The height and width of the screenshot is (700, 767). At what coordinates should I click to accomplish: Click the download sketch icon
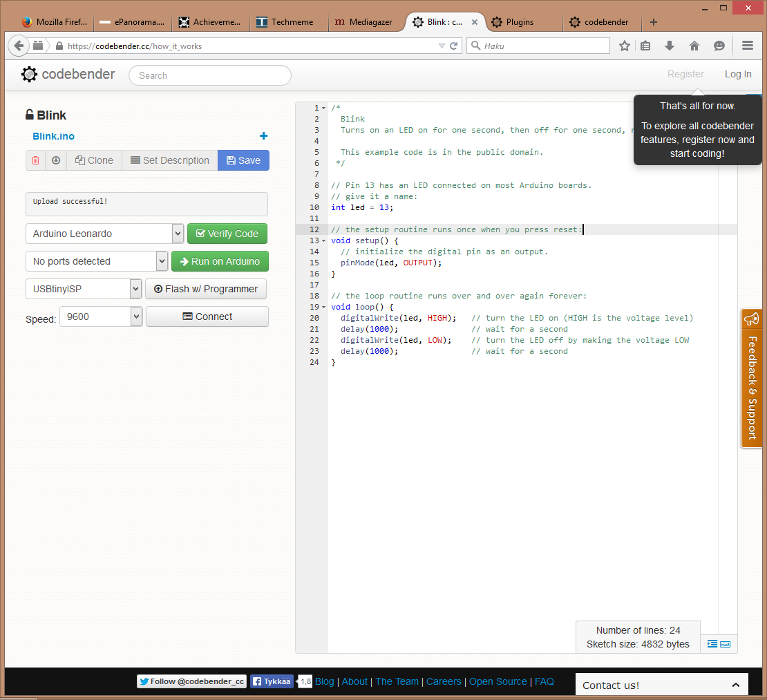(56, 160)
